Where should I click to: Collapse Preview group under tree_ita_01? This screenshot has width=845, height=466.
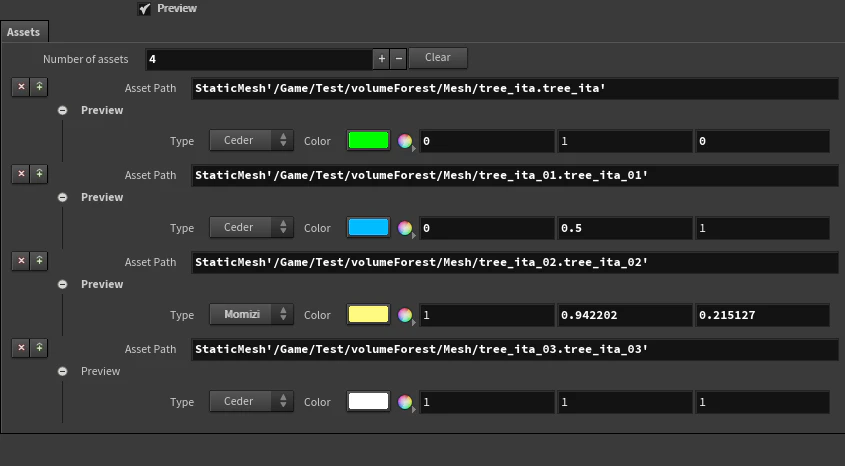coord(63,198)
